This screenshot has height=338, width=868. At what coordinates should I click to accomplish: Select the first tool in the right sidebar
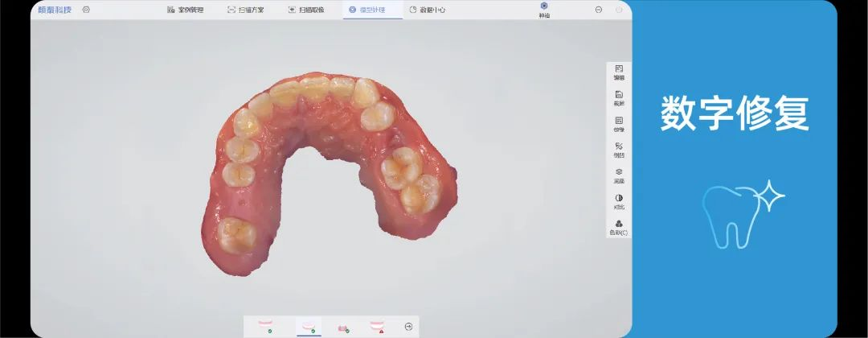(x=619, y=72)
